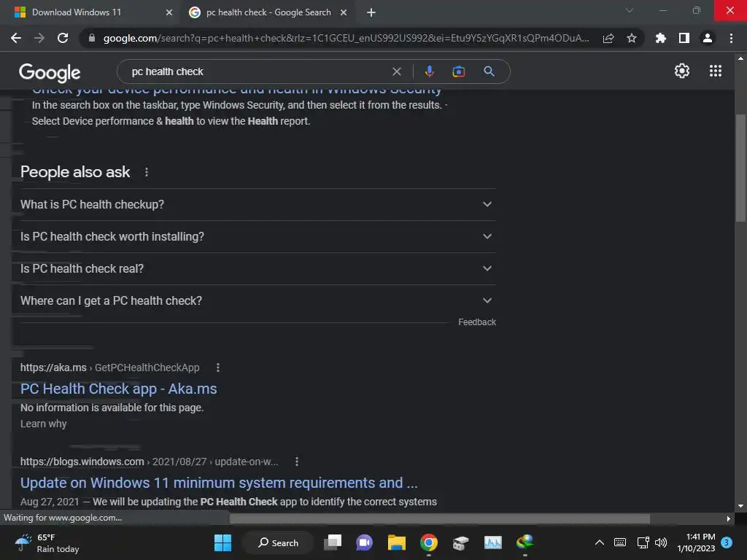Show hidden system tray icons
This screenshot has width=747, height=560.
[x=600, y=542]
